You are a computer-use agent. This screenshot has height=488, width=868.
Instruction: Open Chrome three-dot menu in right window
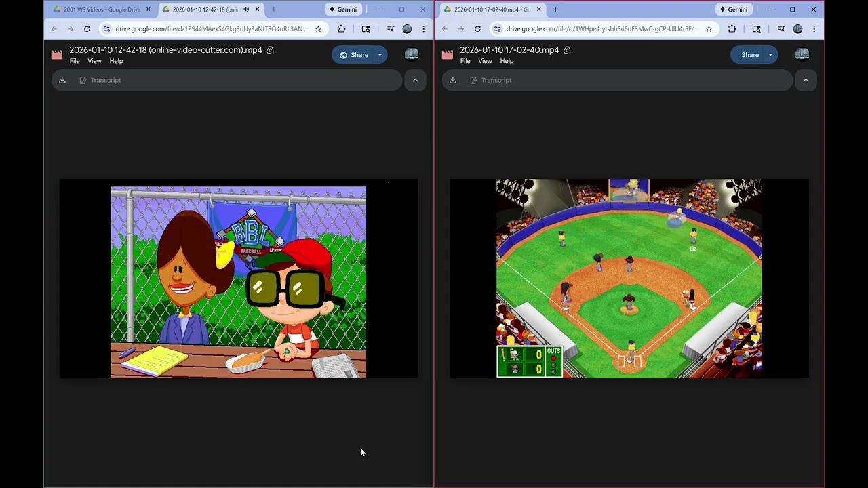(x=814, y=29)
